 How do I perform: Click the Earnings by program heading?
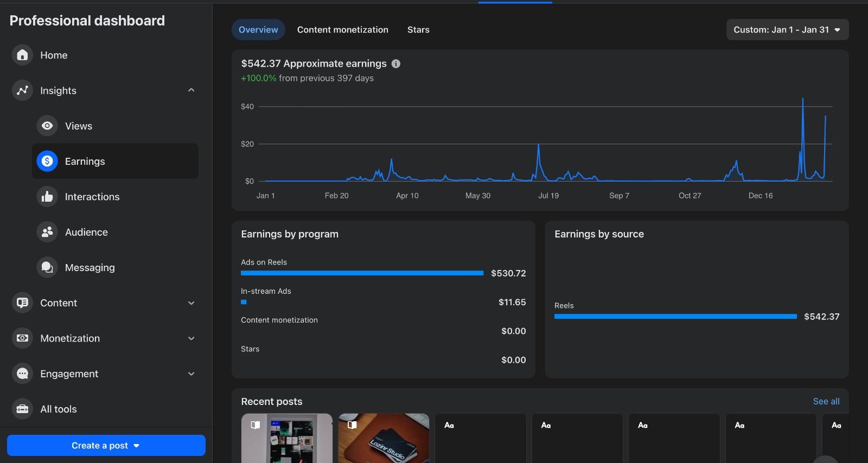290,234
